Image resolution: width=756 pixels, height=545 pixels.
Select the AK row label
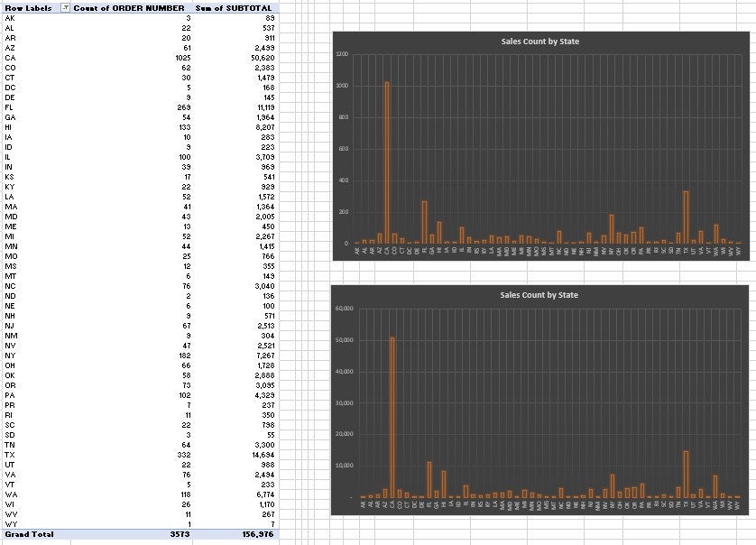tap(10, 18)
